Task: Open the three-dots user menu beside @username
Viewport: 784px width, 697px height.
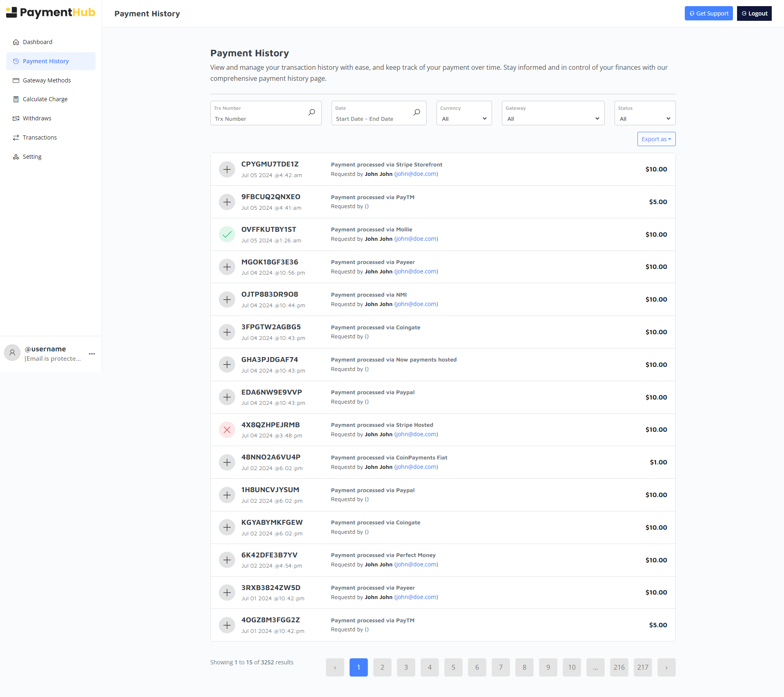Action: click(92, 354)
